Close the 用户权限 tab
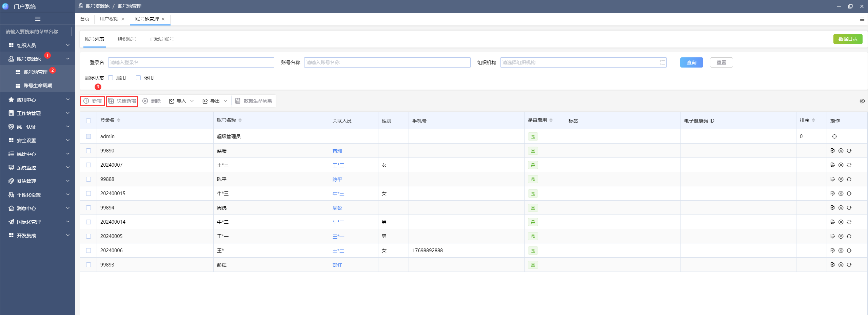Viewport: 868px width, 315px height. (x=123, y=19)
